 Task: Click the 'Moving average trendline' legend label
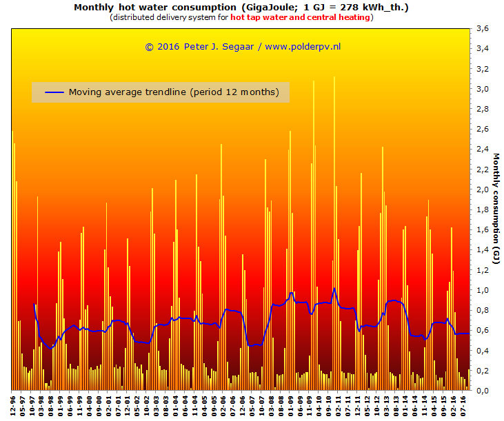(174, 92)
